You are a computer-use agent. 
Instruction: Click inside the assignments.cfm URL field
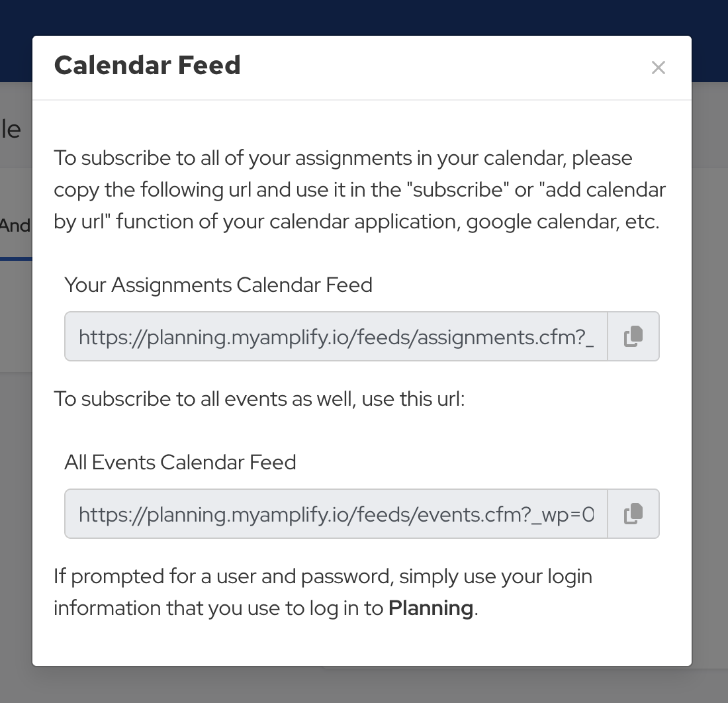point(336,337)
